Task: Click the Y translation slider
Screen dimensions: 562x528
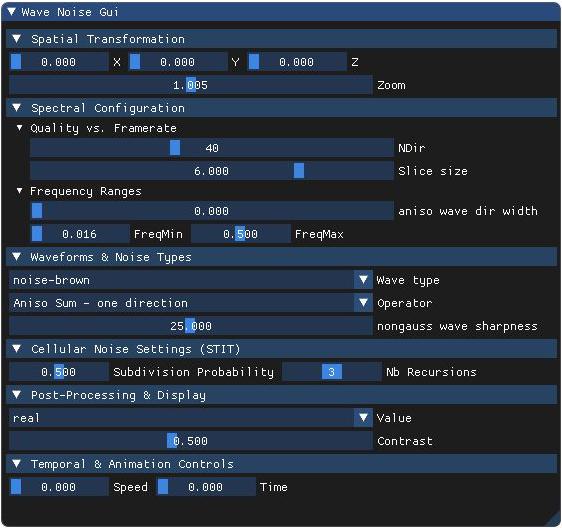Action: 178,62
